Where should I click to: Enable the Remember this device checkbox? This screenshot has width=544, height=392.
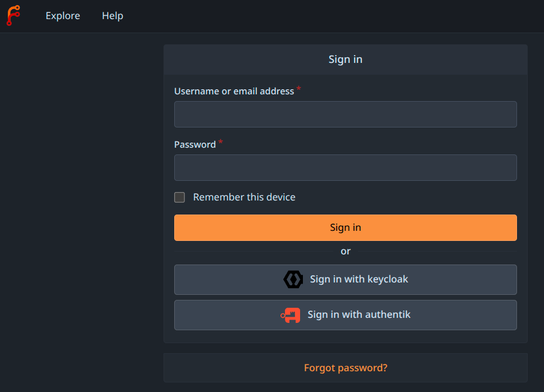tap(180, 197)
